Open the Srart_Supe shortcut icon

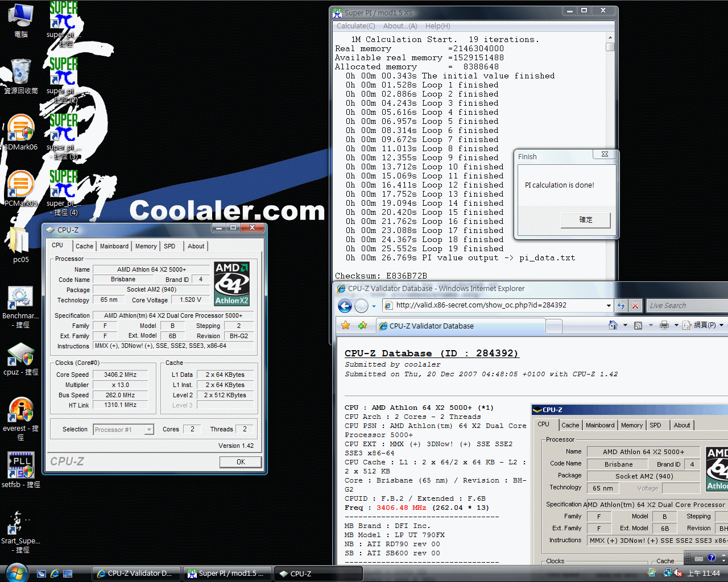click(21, 531)
